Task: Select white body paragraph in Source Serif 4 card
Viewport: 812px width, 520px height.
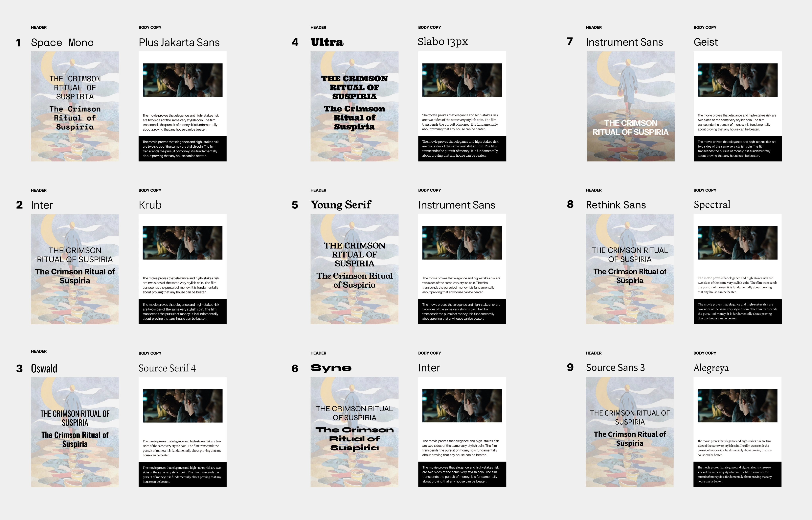Action: coord(182,448)
